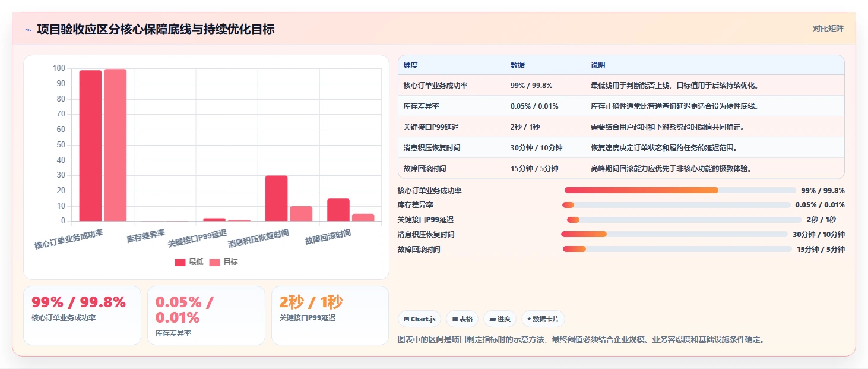Select table cell 故障回滚时间
Screen dimensions: 868x369
click(425, 169)
